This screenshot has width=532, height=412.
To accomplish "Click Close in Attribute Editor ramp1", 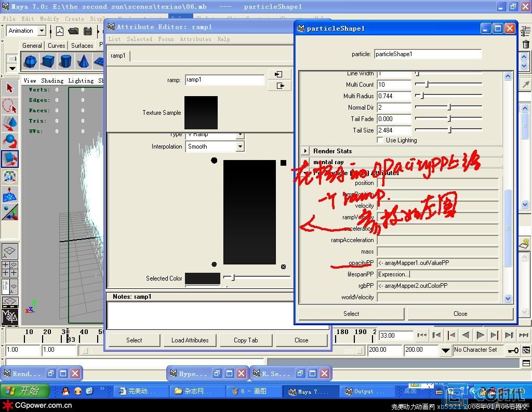I will click(x=301, y=340).
